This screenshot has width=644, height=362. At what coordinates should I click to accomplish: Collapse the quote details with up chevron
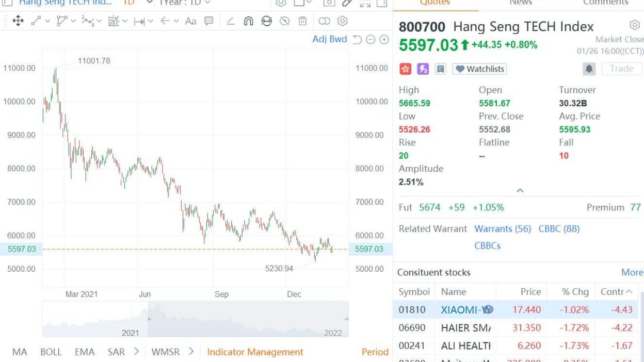pyautogui.click(x=520, y=191)
